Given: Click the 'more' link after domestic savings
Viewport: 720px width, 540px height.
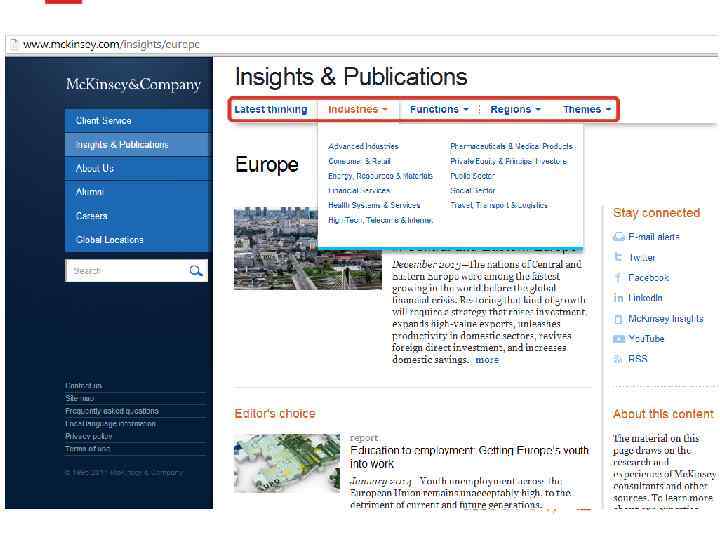Looking at the screenshot, I should click(x=487, y=360).
